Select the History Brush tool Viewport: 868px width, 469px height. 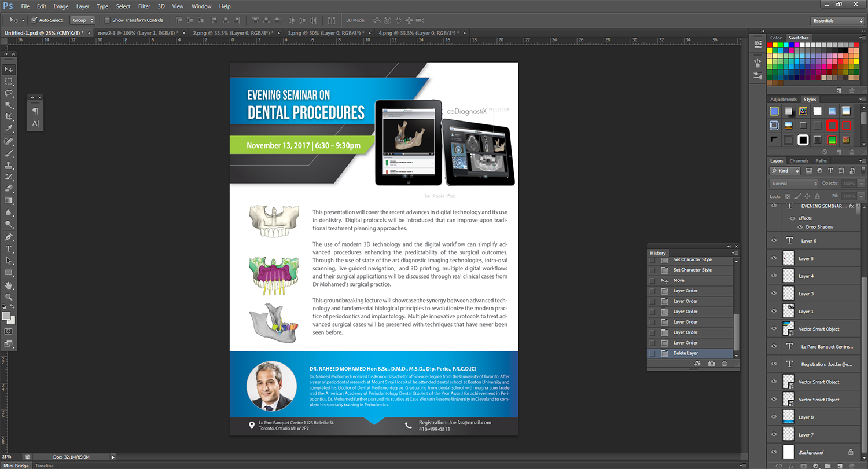9,177
